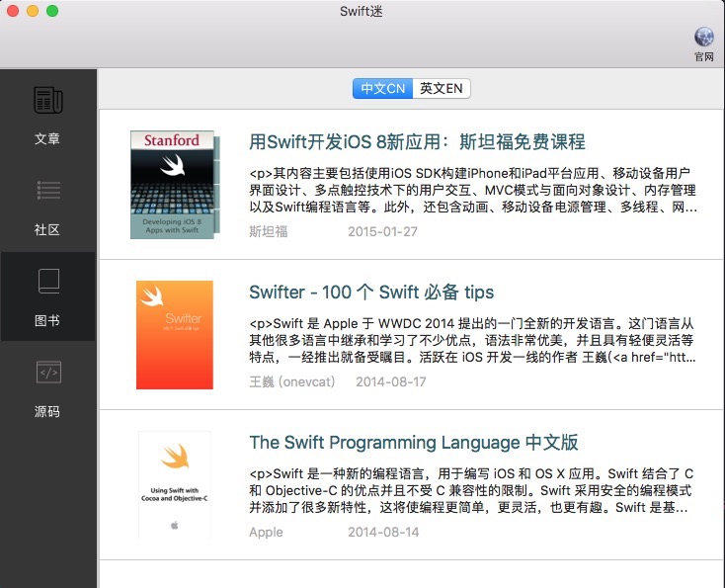725x588 pixels.
Task: Click the Swifter book description paragraph
Action: tap(472, 340)
